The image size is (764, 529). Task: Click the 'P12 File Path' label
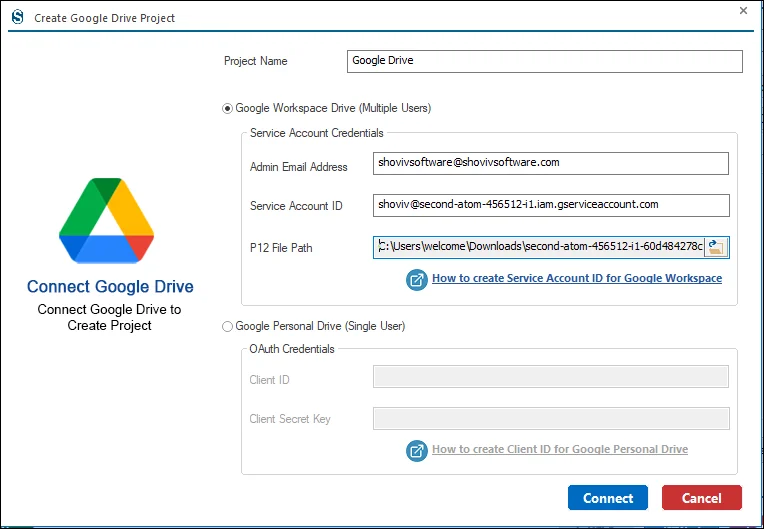(281, 248)
